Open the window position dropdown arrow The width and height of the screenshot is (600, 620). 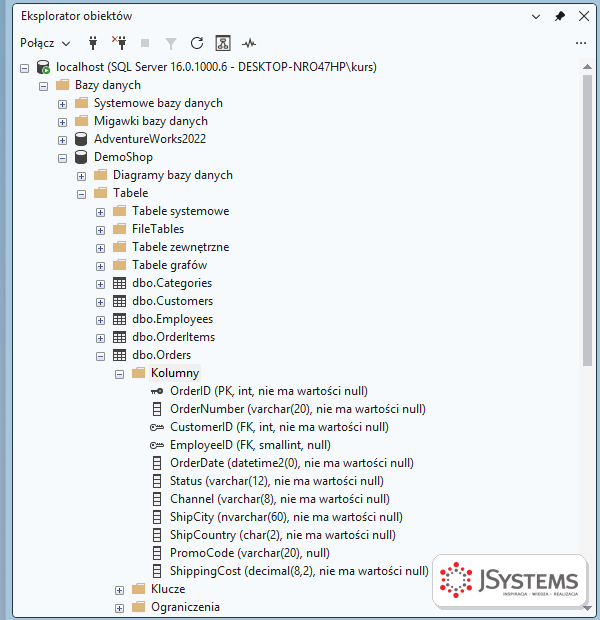click(x=536, y=17)
